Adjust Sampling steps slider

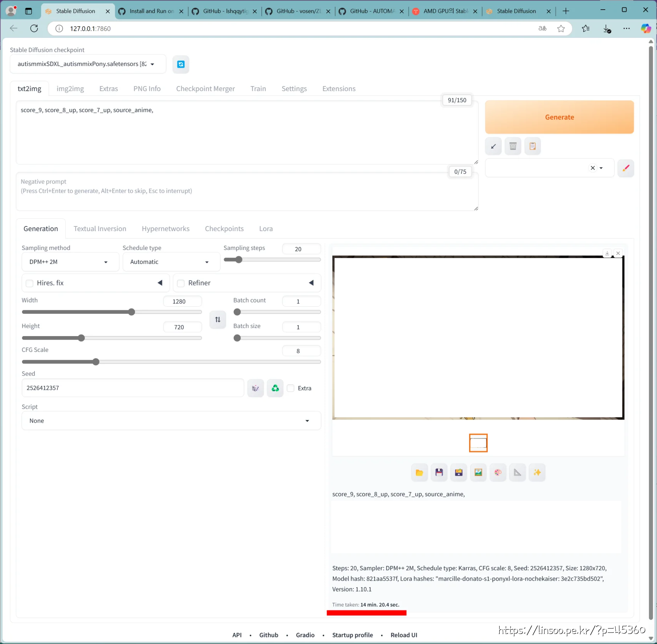pos(272,260)
